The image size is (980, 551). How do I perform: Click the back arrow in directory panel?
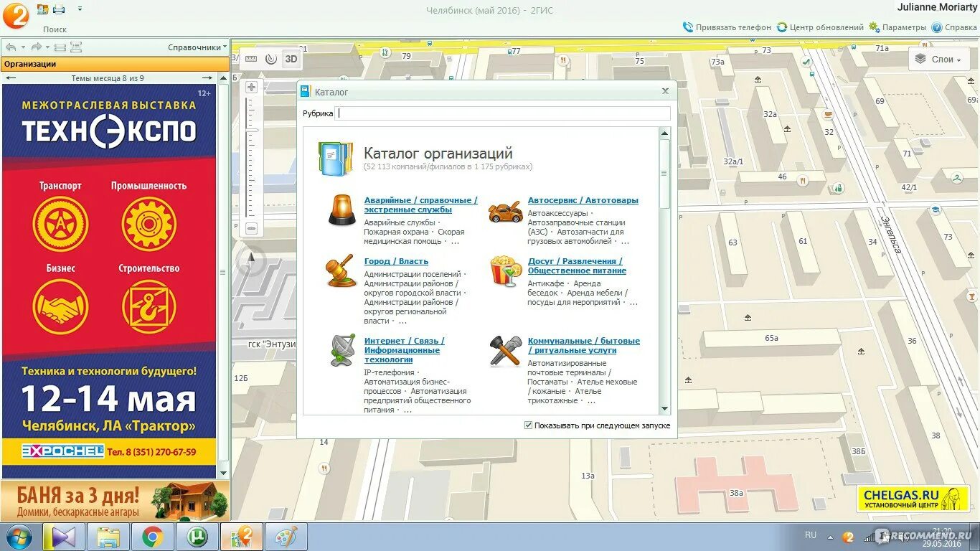point(11,47)
